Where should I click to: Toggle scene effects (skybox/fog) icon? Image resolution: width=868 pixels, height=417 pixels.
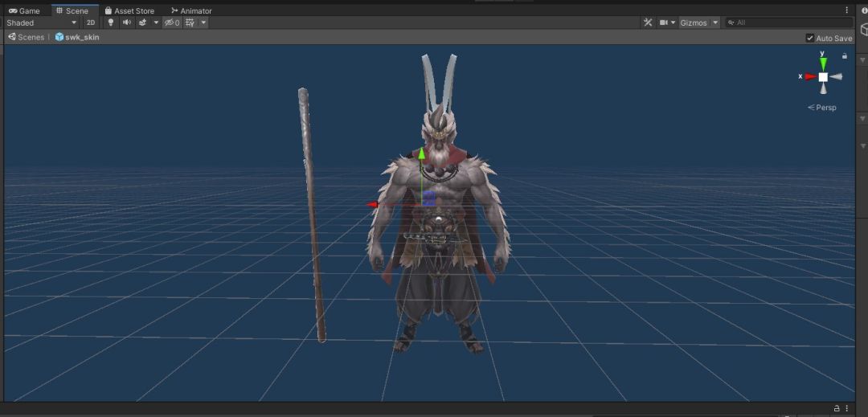coord(142,22)
